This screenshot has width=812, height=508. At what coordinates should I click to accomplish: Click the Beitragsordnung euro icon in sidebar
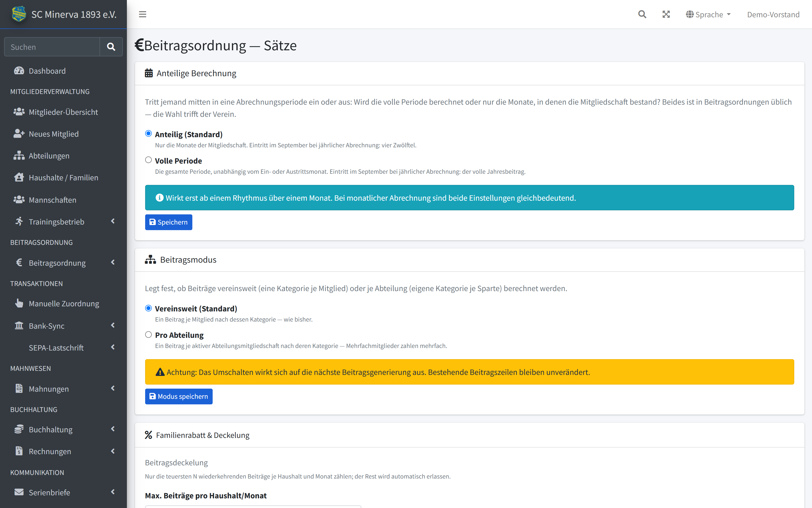19,262
